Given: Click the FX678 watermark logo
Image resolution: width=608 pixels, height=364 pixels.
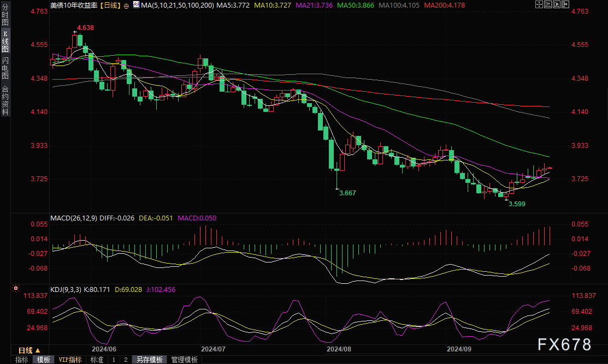Looking at the screenshot, I should [564, 345].
